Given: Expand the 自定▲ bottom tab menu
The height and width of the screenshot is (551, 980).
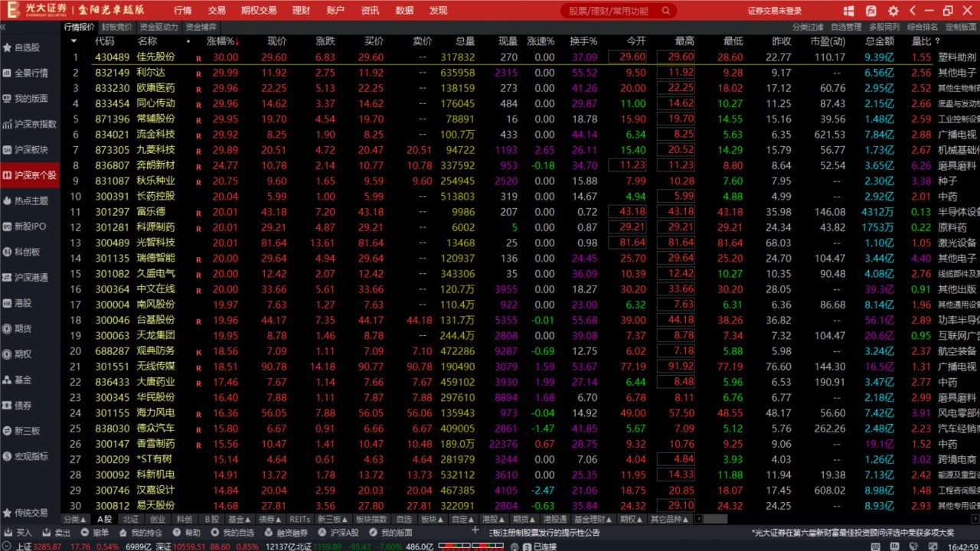Looking at the screenshot, I should pos(463,519).
